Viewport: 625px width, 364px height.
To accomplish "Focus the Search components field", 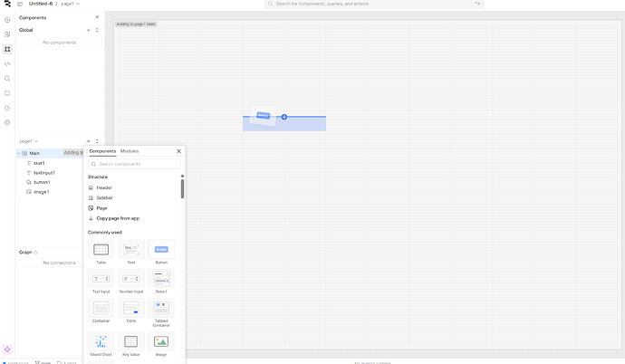I will pyautogui.click(x=134, y=164).
